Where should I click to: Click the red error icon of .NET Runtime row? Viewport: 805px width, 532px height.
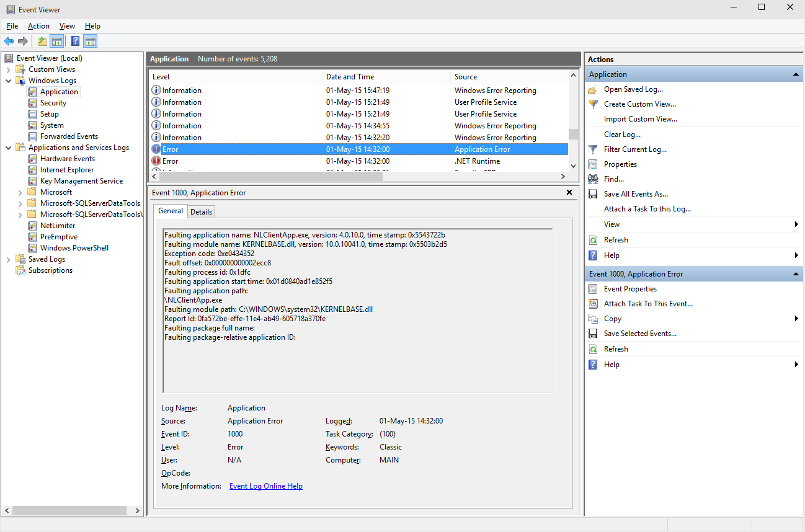pos(156,161)
